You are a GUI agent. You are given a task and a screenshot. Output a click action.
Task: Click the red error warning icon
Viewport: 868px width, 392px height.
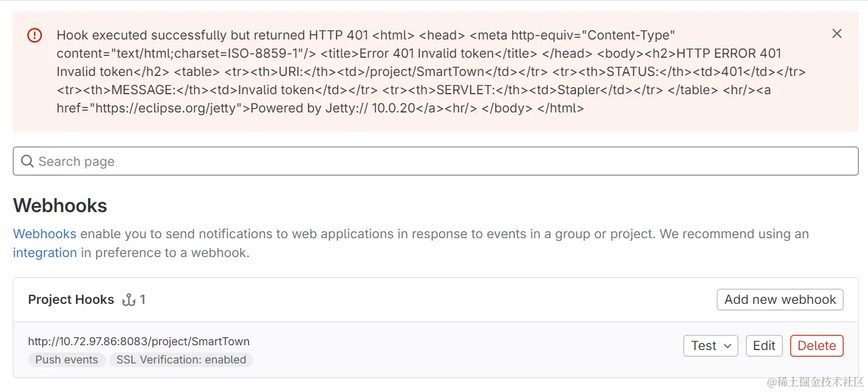pos(35,35)
